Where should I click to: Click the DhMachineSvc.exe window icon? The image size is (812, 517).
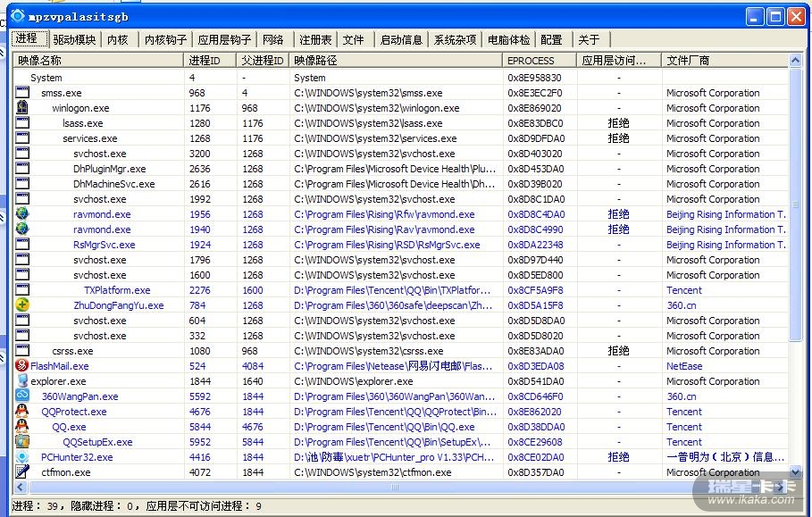pyautogui.click(x=22, y=184)
